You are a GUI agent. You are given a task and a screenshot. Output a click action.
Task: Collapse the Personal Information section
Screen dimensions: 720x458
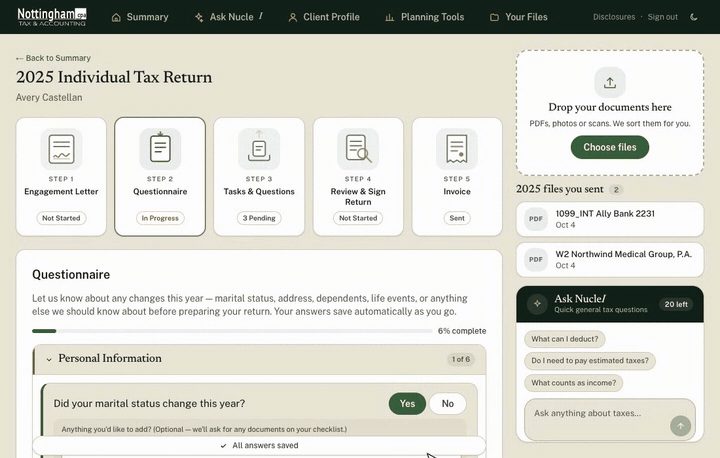pos(259,359)
